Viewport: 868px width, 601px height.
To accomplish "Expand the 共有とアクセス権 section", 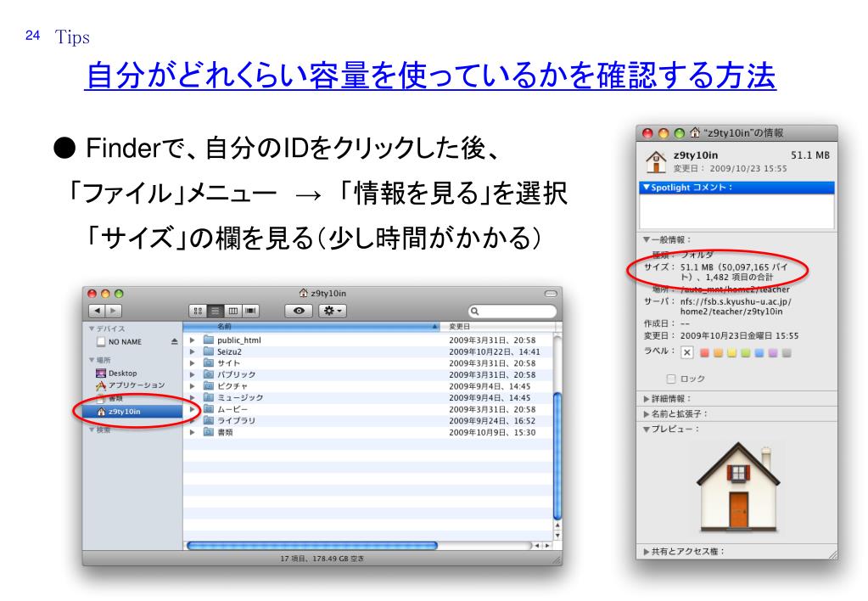I will click(x=646, y=552).
